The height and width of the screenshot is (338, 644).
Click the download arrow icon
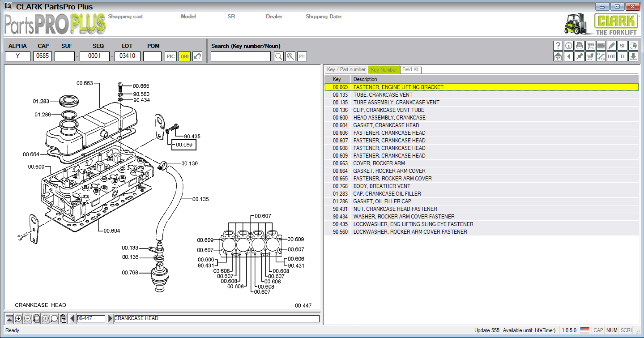click(x=633, y=56)
